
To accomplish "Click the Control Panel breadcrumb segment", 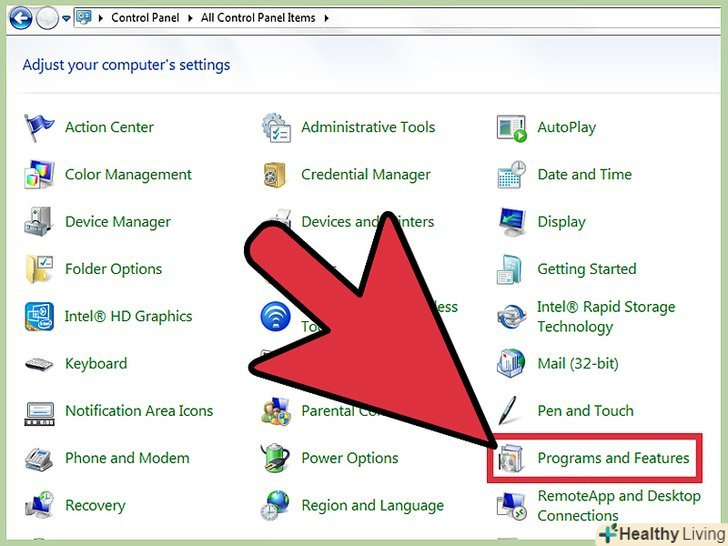I will coord(145,18).
